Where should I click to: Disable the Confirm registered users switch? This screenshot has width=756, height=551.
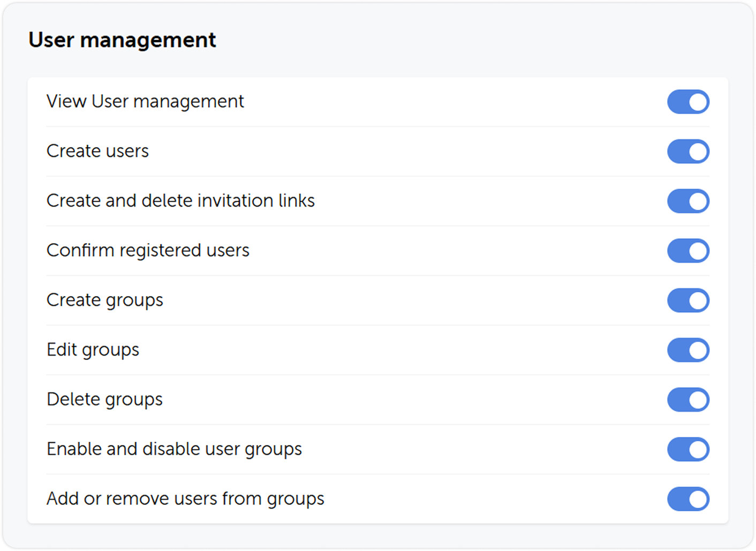tap(689, 251)
